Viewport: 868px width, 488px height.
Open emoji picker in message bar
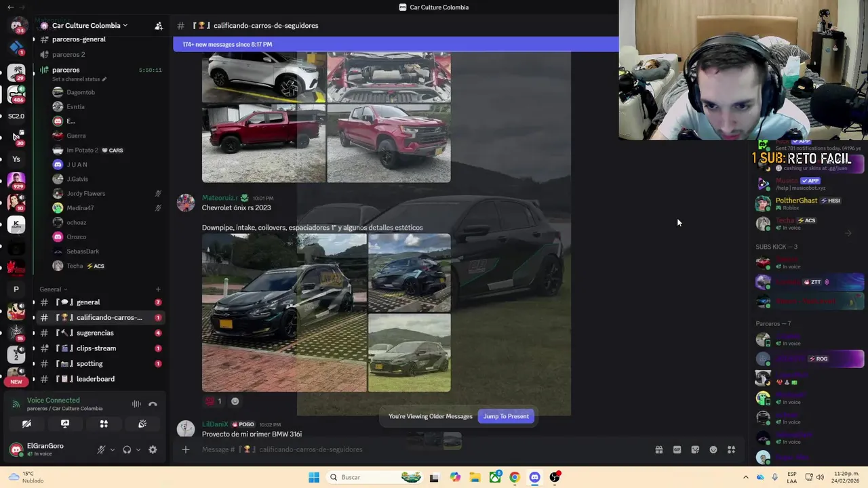713,449
